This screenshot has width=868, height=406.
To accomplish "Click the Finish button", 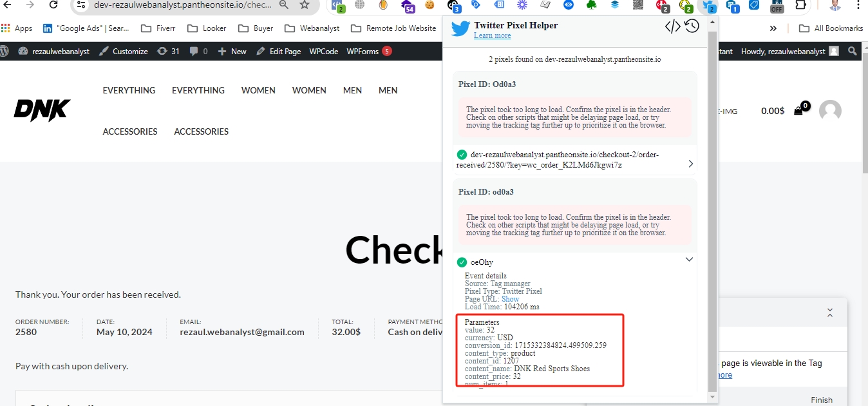I will click(x=821, y=400).
